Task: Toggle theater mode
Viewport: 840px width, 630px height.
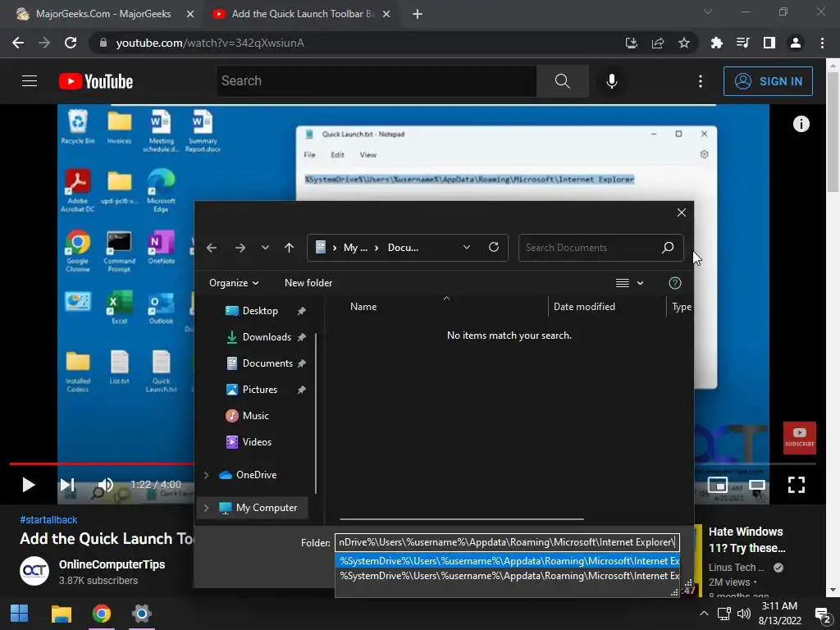Action: tap(757, 485)
